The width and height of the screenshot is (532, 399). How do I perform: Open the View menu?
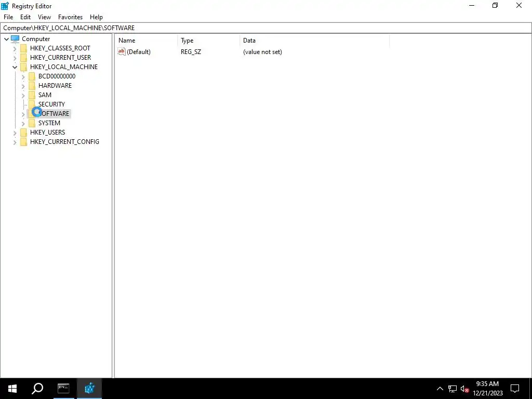tap(44, 17)
